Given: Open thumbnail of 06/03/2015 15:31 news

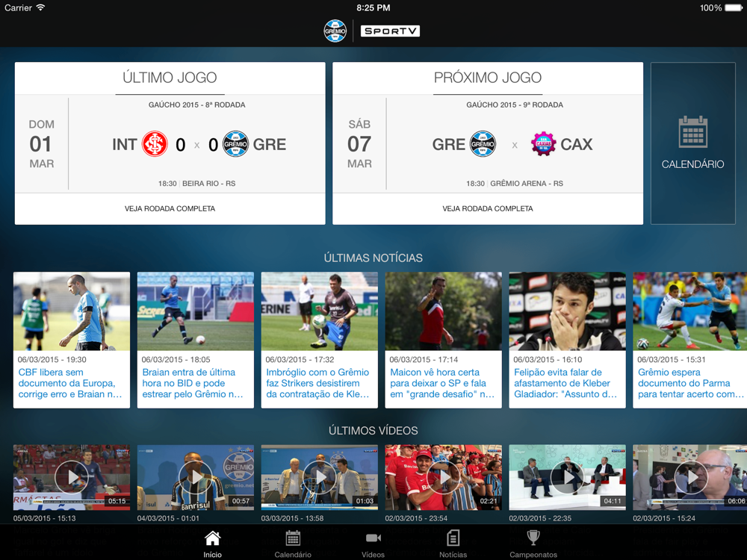Looking at the screenshot, I should (x=689, y=311).
